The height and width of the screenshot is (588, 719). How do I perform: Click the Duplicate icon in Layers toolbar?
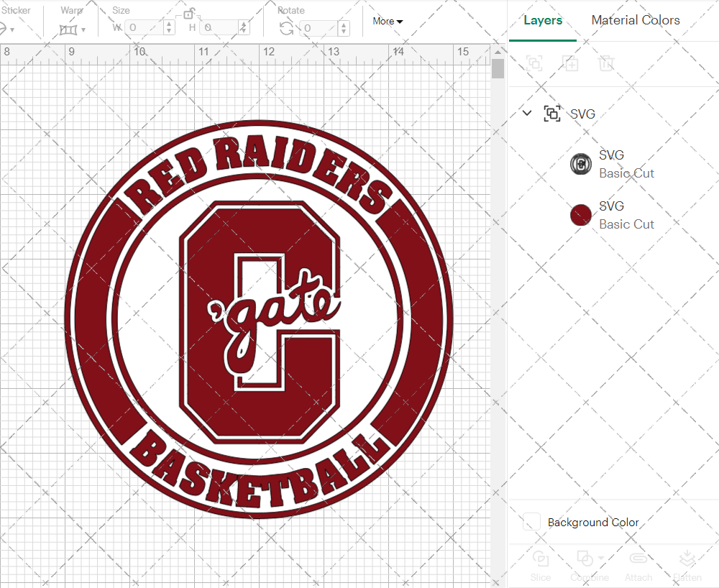tap(570, 63)
